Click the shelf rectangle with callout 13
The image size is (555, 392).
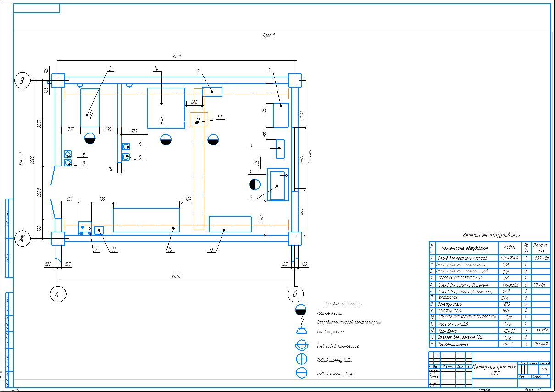pos(230,224)
